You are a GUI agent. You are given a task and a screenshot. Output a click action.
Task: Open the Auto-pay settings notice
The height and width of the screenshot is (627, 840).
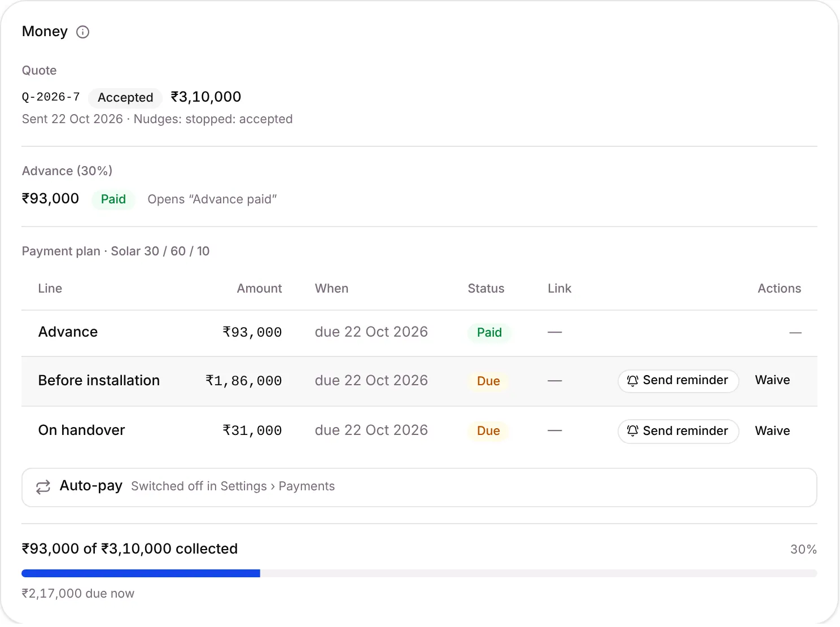tap(419, 487)
